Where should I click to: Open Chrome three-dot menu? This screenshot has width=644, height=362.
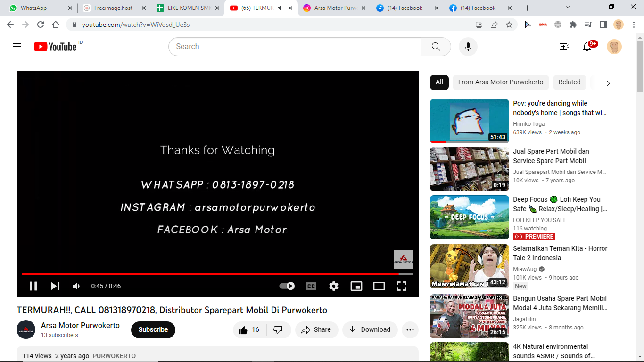click(634, 25)
